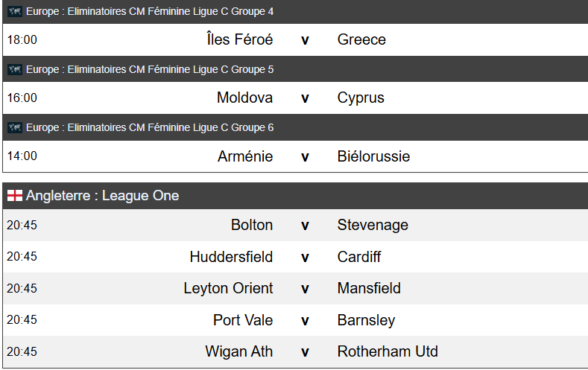Open the Ligue C Groupe 4 competition header
588x370 pixels.
[150, 11]
